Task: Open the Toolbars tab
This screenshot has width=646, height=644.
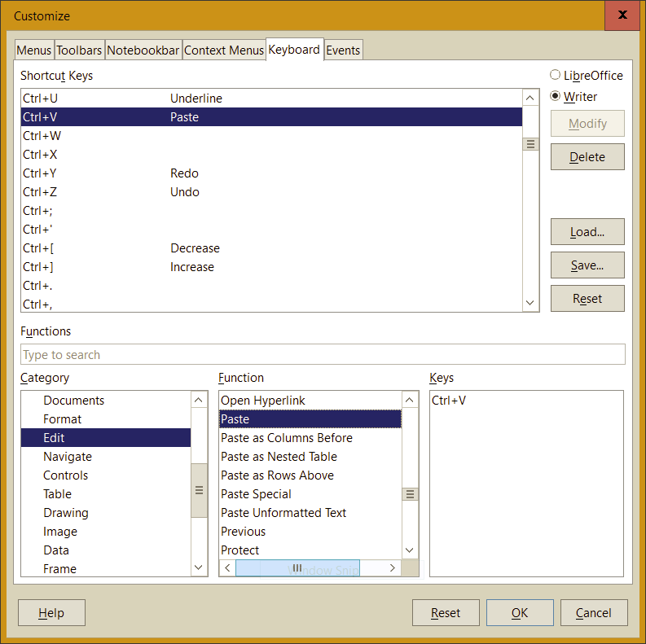Action: click(79, 50)
